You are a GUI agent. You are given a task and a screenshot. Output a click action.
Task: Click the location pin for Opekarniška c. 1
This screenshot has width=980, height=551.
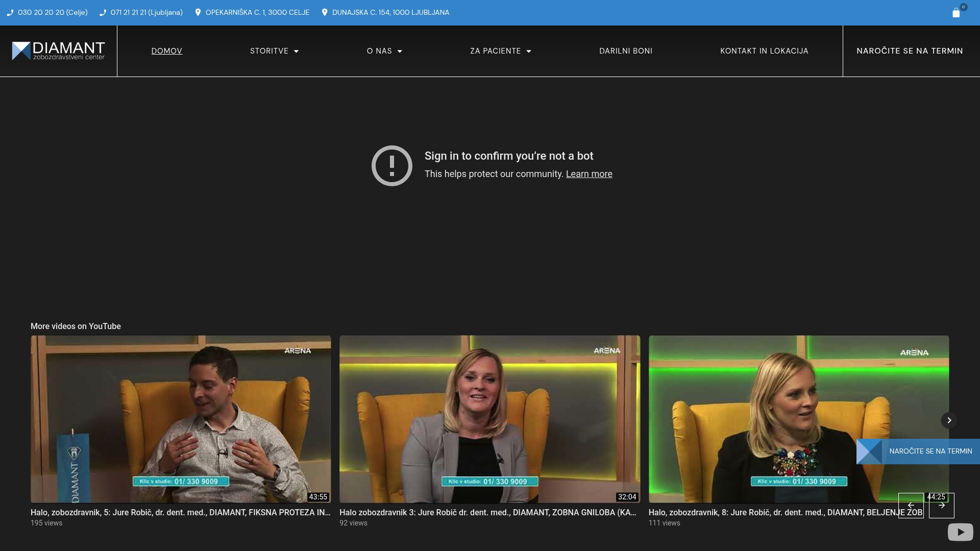[x=199, y=12]
